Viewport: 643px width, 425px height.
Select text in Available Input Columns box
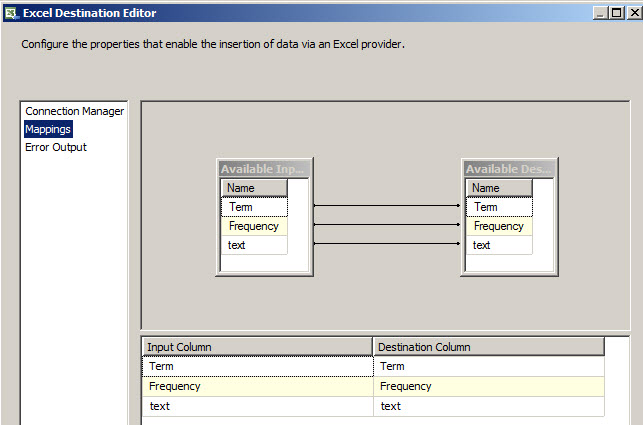click(x=254, y=245)
